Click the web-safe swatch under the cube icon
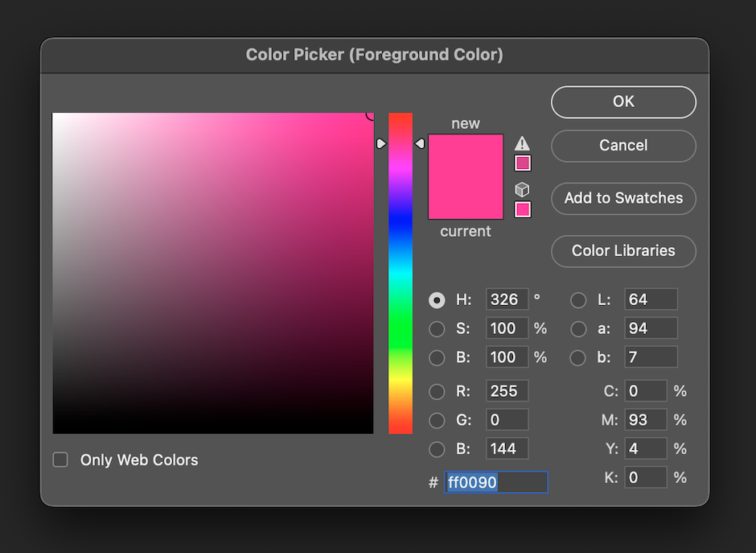 (x=522, y=209)
